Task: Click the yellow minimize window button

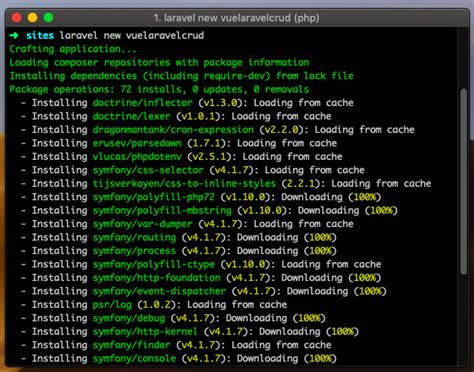Action: 32,18
